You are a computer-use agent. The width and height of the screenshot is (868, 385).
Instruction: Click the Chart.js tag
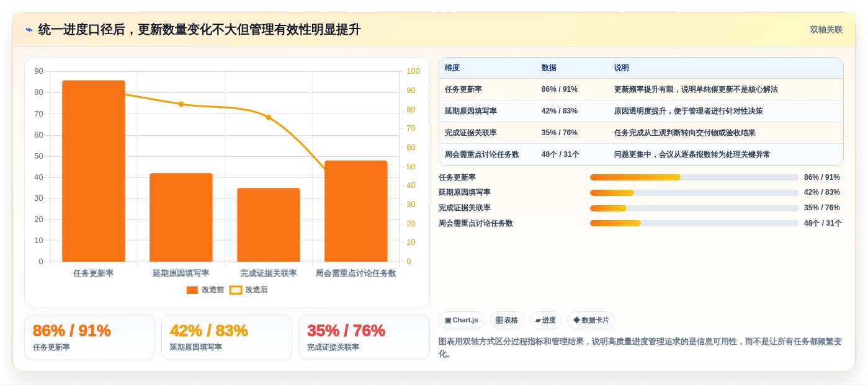pyautogui.click(x=462, y=321)
